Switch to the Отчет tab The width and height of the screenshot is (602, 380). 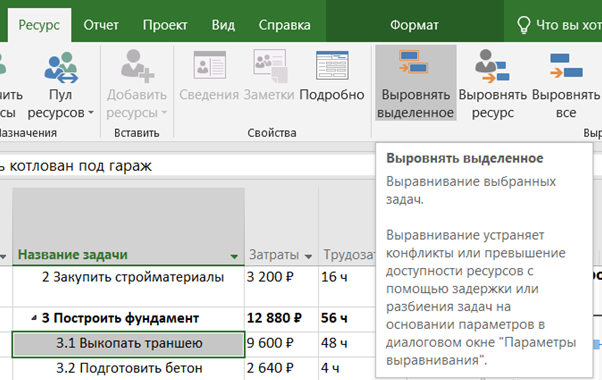(x=101, y=25)
